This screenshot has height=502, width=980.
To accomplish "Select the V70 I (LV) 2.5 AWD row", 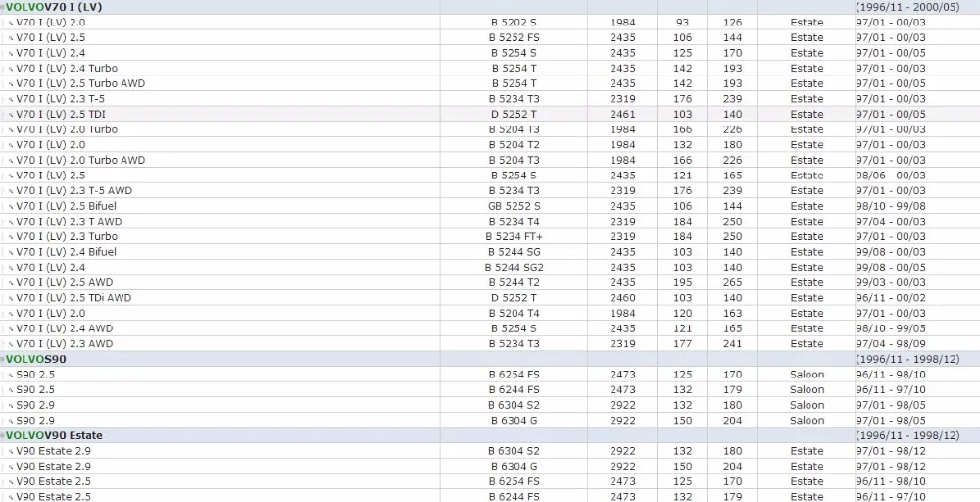I will coord(490,282).
